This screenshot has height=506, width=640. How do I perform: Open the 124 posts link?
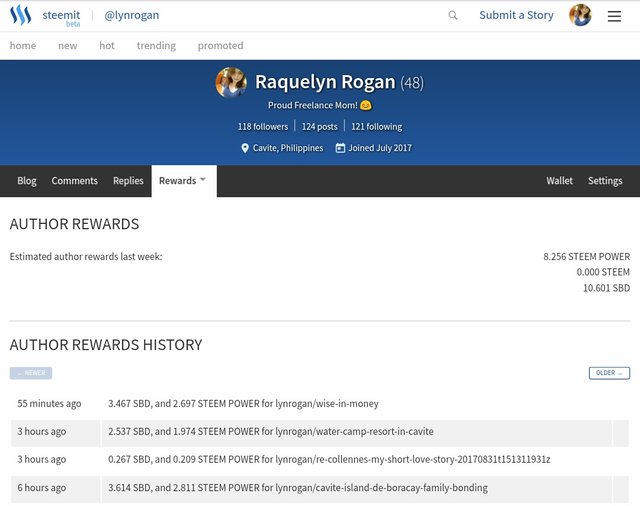click(320, 126)
